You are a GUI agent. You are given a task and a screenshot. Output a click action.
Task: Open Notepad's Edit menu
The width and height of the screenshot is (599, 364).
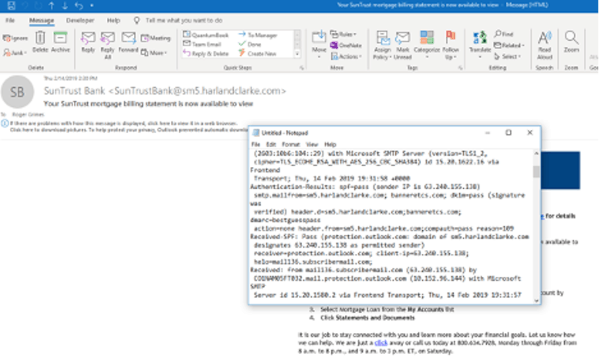tap(271, 144)
